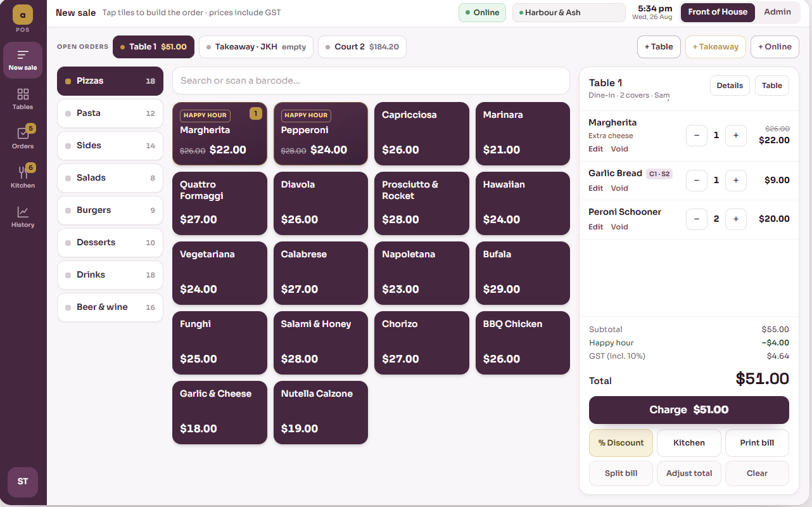Open the Harbour & Ash location selector
This screenshot has height=507, width=812.
click(569, 13)
